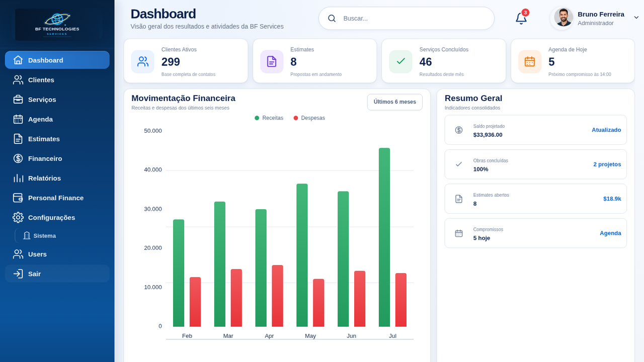Click the Sistema building icon in sidebar

point(27,236)
